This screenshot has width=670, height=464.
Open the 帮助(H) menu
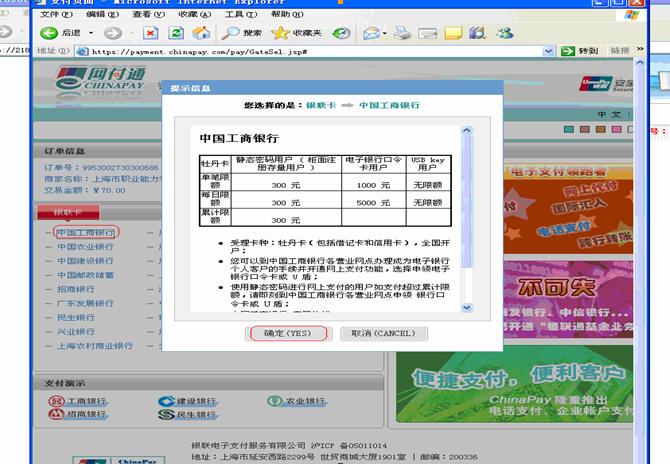click(x=287, y=14)
